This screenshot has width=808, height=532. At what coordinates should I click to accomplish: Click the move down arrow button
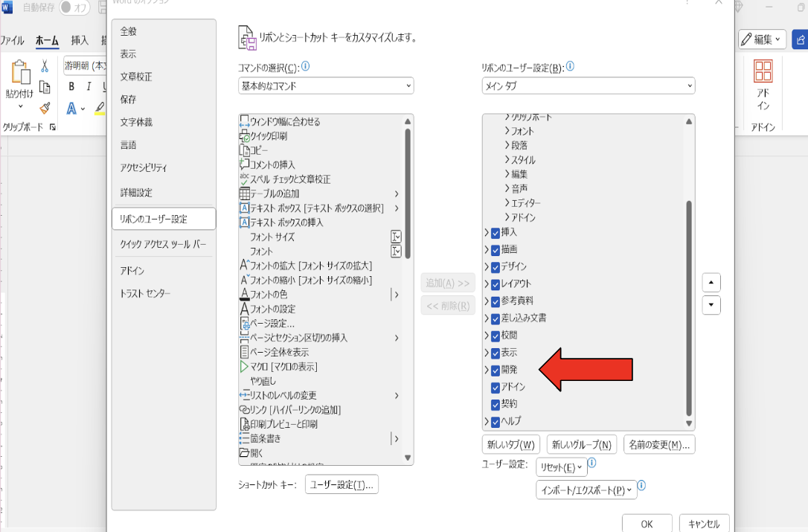tap(711, 305)
